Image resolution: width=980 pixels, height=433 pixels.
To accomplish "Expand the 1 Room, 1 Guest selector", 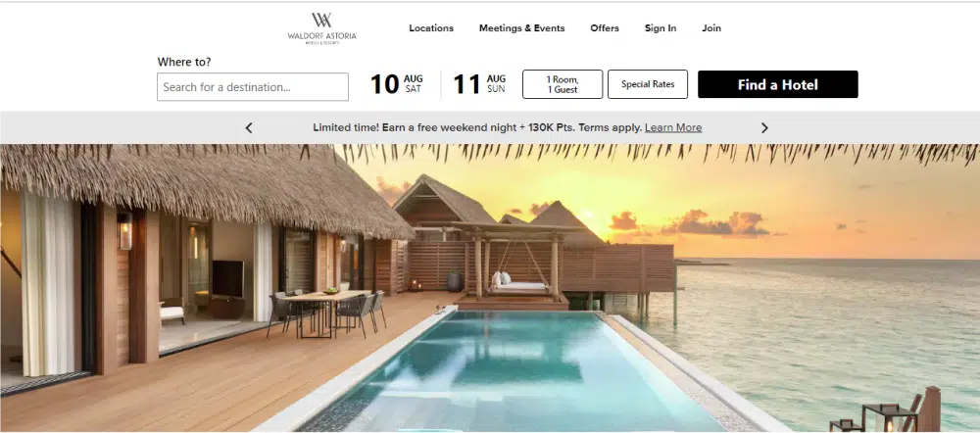I will [x=563, y=84].
